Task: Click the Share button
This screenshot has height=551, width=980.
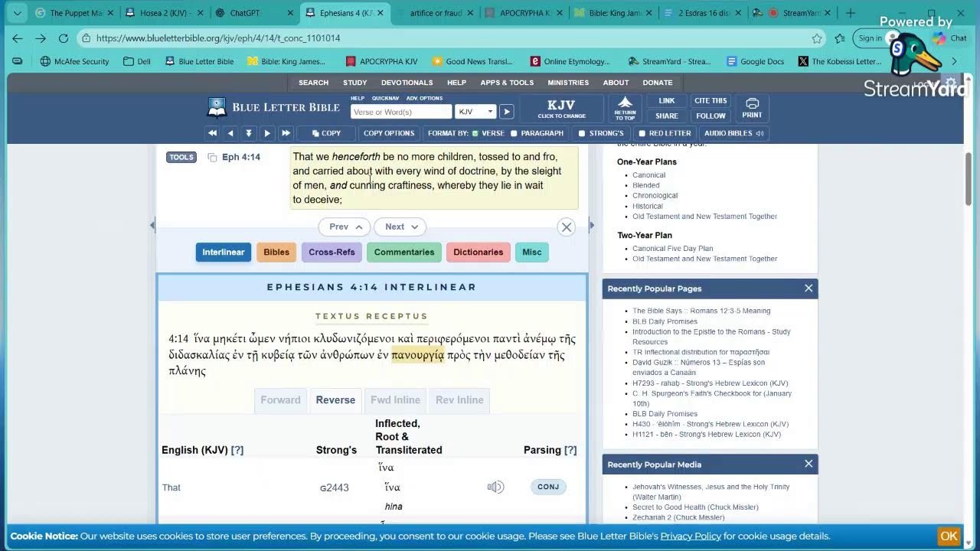Action: pos(667,116)
